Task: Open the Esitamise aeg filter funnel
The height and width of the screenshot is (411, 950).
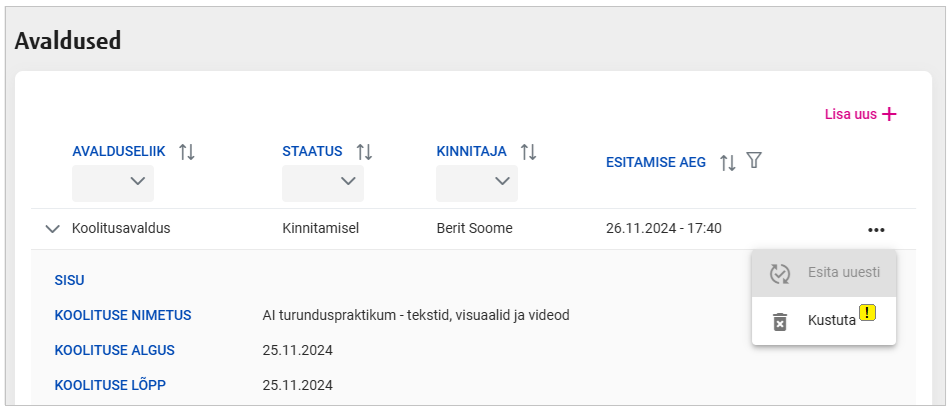Action: (x=755, y=161)
